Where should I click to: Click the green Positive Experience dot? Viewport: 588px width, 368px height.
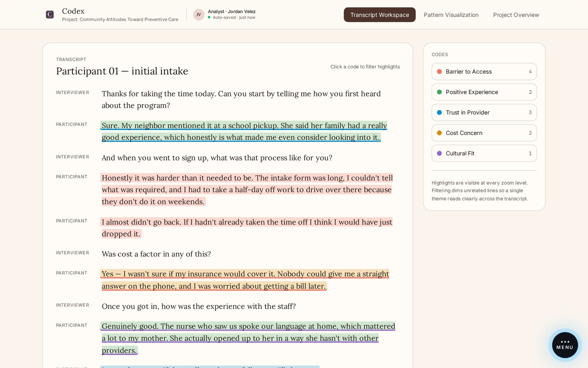tap(439, 92)
